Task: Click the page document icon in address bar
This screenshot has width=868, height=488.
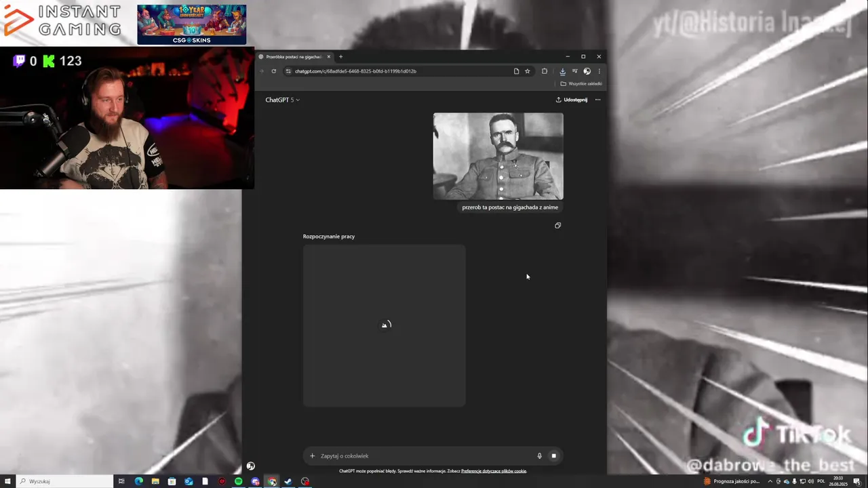Action: click(x=516, y=71)
